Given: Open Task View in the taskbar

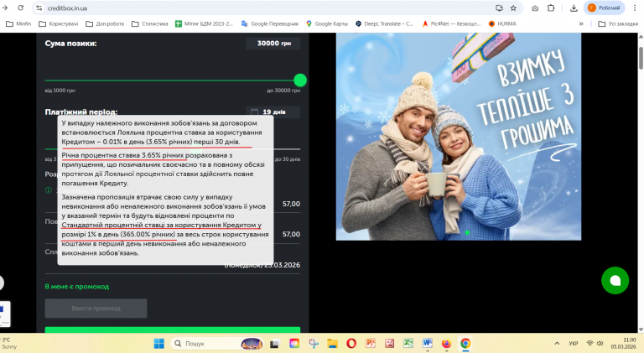Looking at the screenshot, I should coord(275,343).
